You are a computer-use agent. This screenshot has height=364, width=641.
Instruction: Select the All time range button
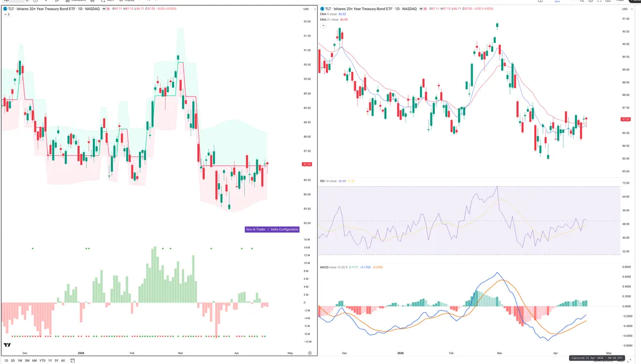[x=62, y=361]
